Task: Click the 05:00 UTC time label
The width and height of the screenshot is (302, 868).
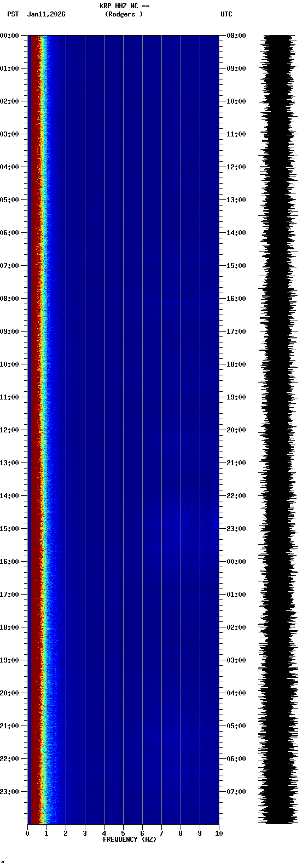Action: [x=236, y=726]
